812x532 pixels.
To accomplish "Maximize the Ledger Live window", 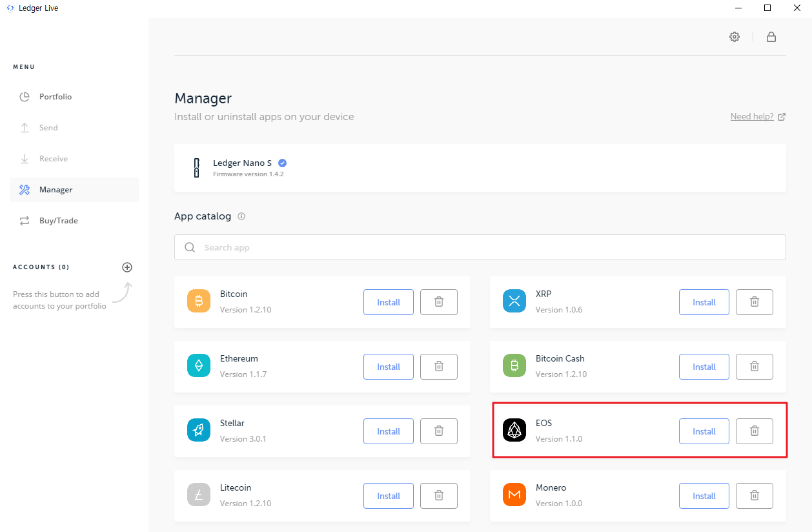I will (767, 8).
